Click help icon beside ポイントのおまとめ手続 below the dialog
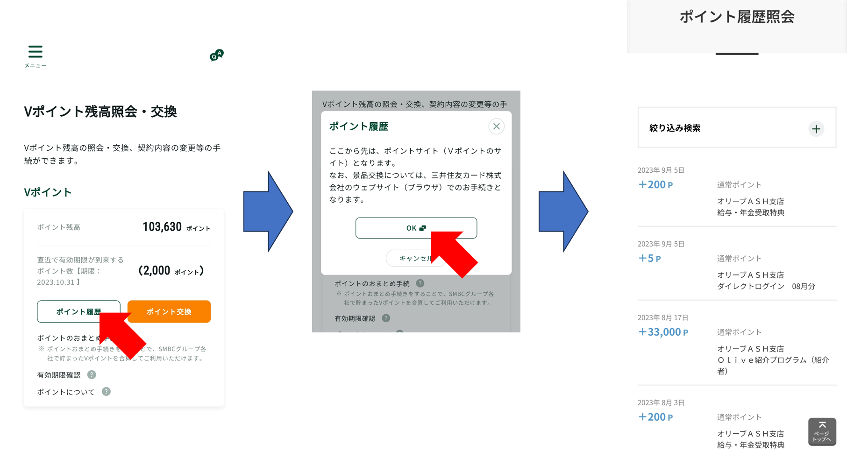Viewport: 868px width, 465px height. click(x=420, y=283)
